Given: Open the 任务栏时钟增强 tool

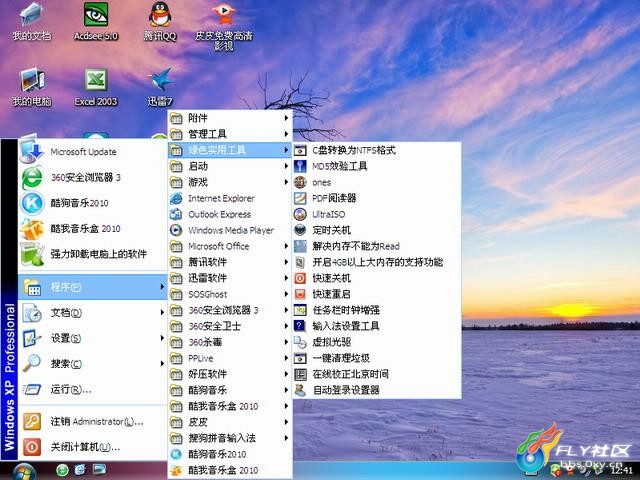Looking at the screenshot, I should tap(377, 310).
